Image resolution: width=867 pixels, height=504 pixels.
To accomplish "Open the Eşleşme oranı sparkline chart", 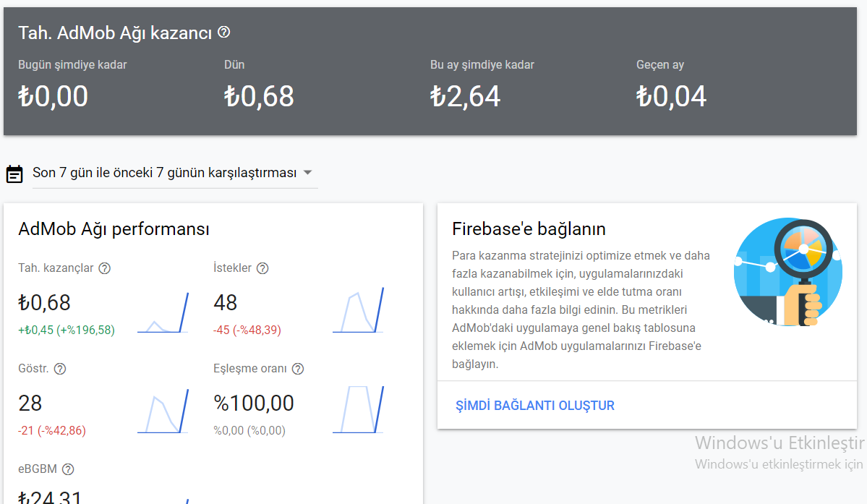I will pos(359,409).
